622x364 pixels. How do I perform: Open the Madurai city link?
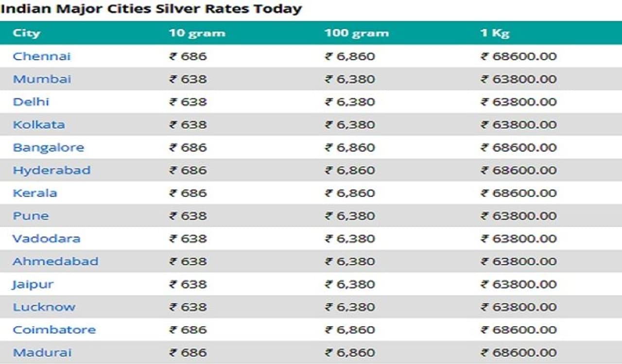pyautogui.click(x=42, y=353)
